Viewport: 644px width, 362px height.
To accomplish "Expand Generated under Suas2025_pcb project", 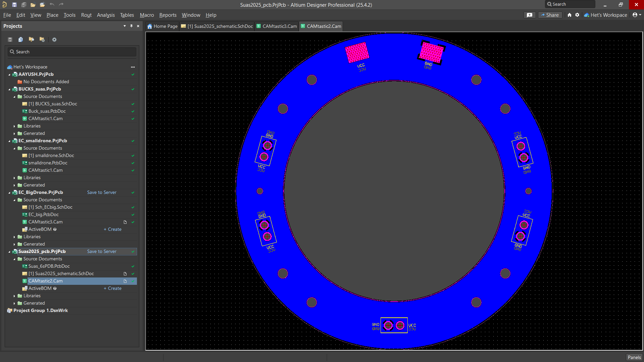I will click(14, 303).
